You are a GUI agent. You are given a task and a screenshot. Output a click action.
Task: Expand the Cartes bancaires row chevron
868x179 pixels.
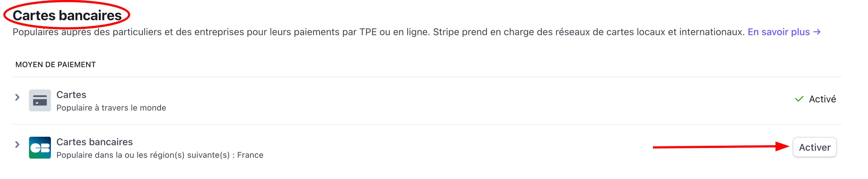point(17,145)
